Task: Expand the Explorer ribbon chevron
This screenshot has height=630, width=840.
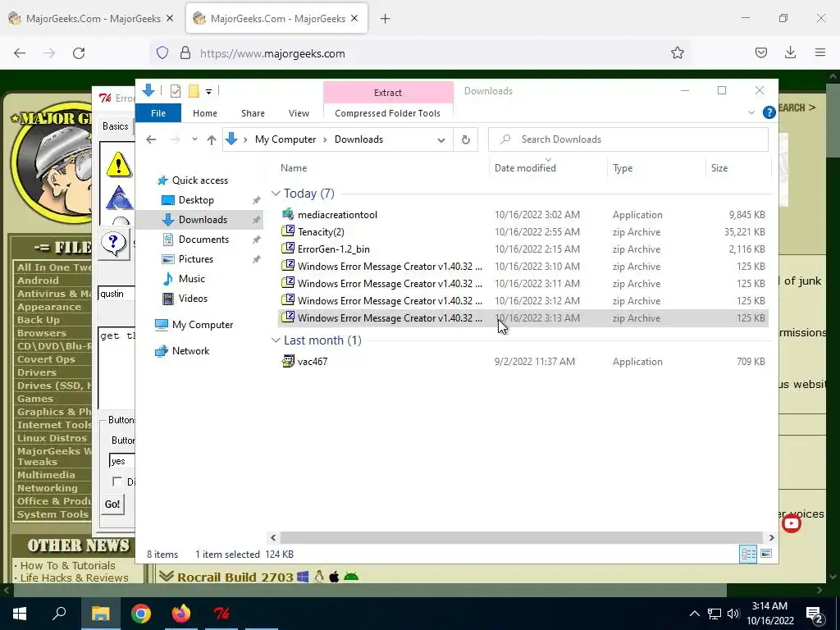Action: pyautogui.click(x=751, y=112)
